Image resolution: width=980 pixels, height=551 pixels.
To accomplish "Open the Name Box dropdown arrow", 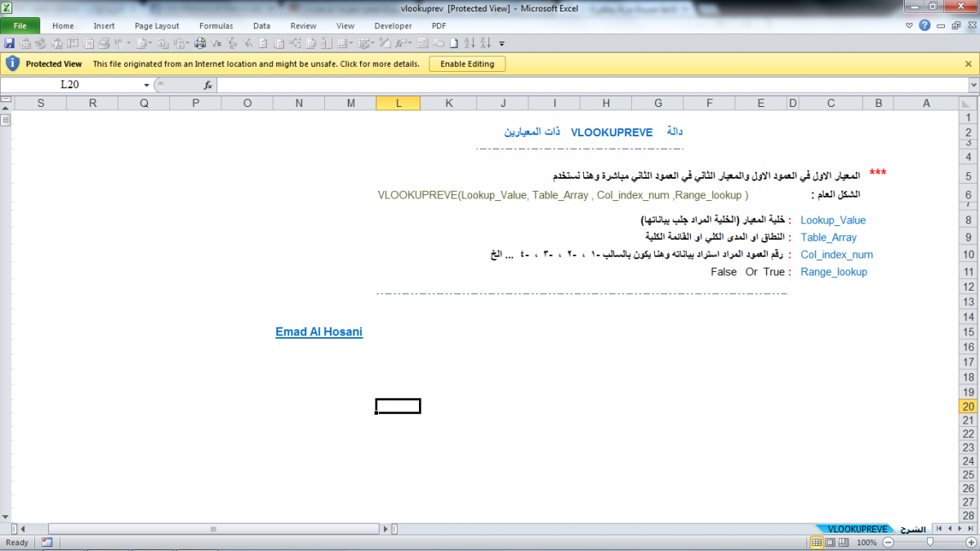I will (147, 85).
